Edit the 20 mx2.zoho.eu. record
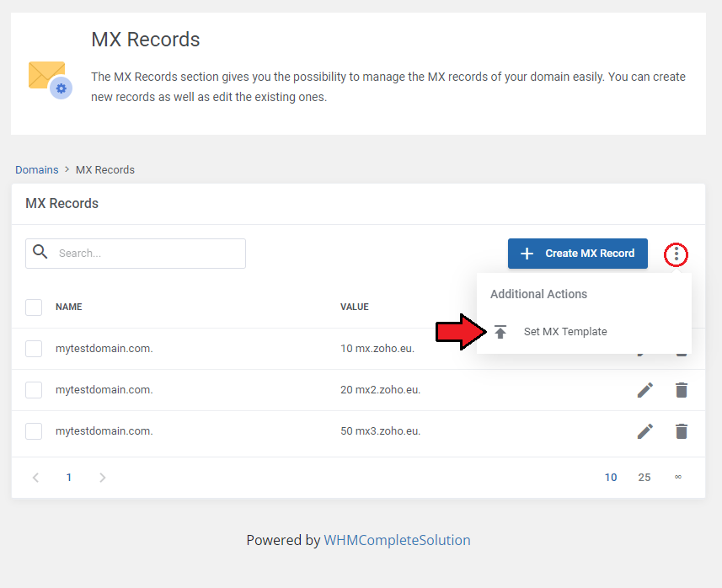 click(x=644, y=390)
